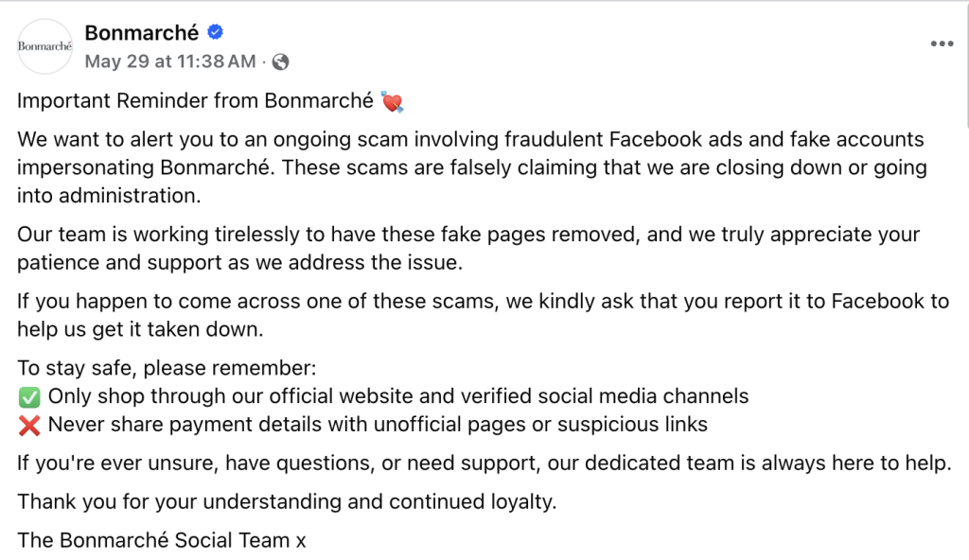Viewport: 969px width, 560px height.
Task: Click the paragraph asking to report to Facebook
Action: [484, 315]
